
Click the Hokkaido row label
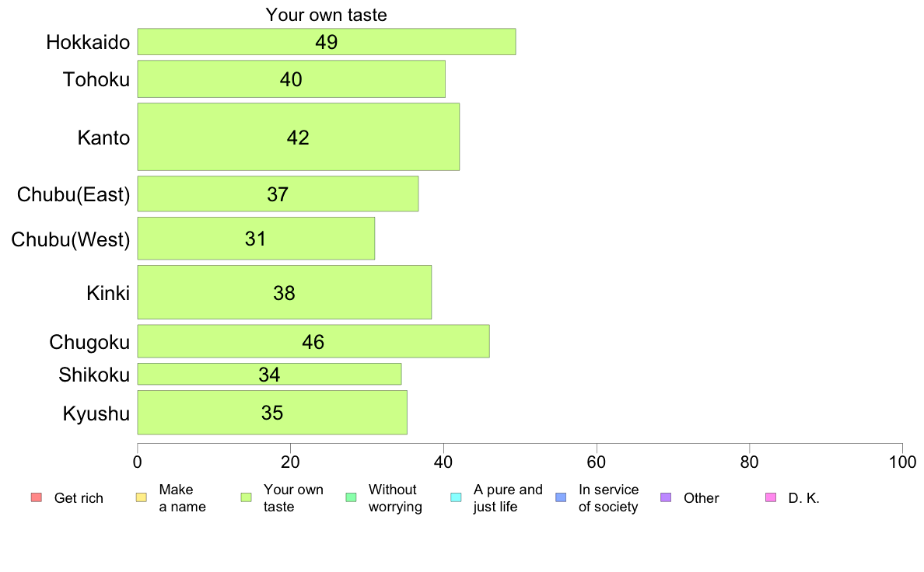tap(88, 43)
